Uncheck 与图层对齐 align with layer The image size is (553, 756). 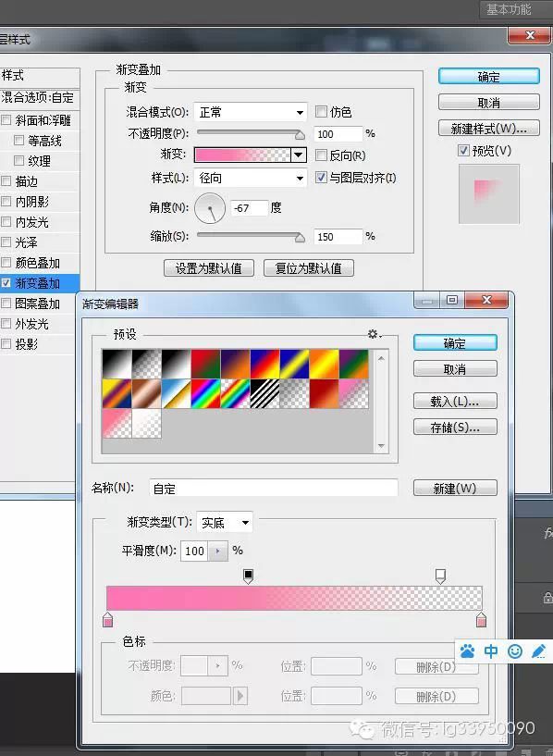[x=321, y=178]
